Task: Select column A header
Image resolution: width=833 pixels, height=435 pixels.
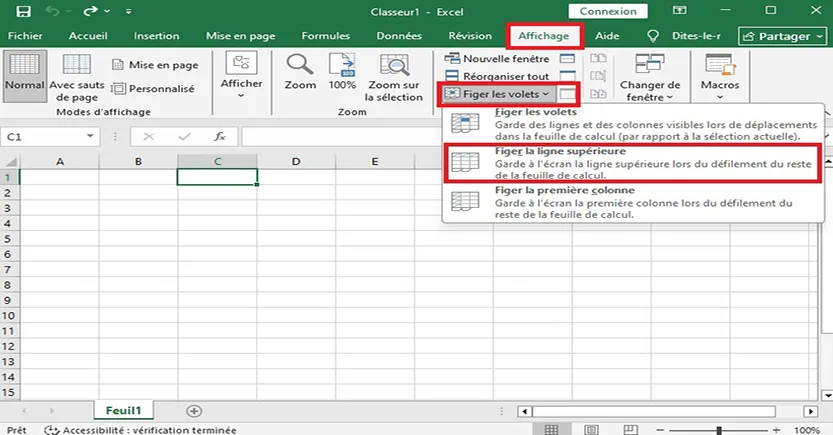Action: tap(60, 161)
